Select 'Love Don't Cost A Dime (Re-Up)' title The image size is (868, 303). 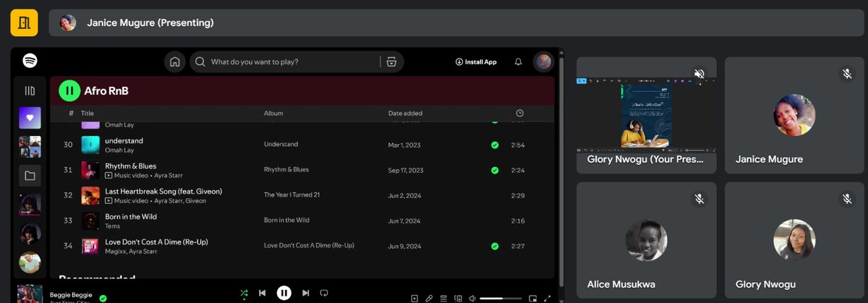(x=156, y=242)
